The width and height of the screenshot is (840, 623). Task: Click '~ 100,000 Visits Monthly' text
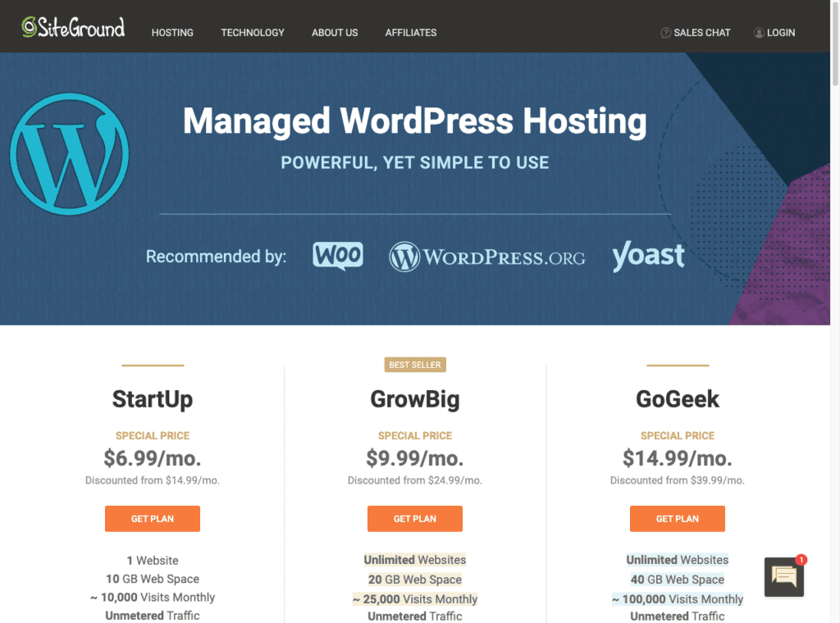(678, 599)
